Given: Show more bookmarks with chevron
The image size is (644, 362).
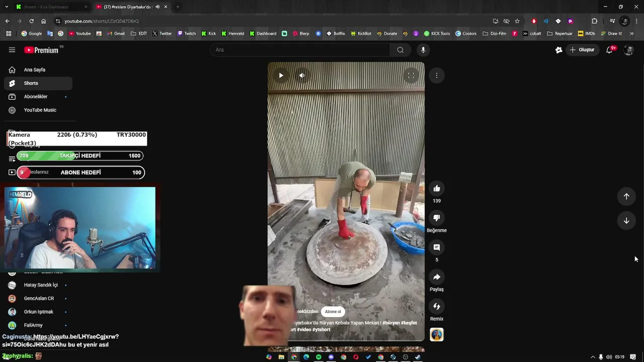Looking at the screenshot, I should pyautogui.click(x=632, y=34).
